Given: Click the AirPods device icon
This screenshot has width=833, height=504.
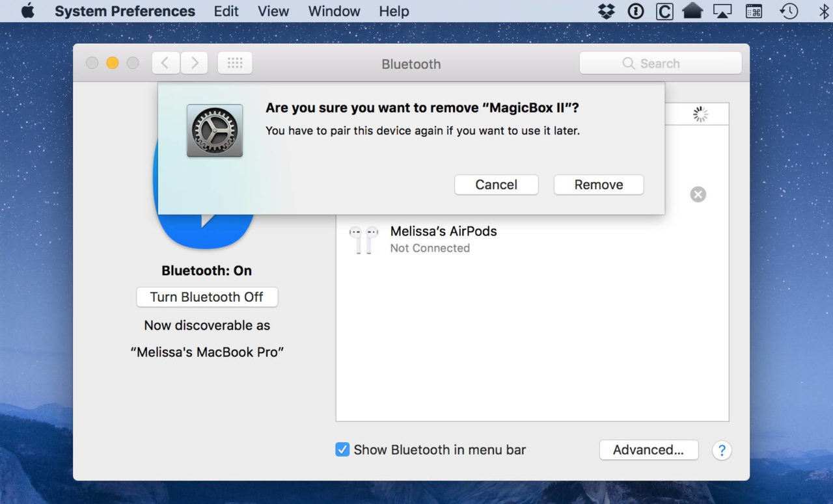Looking at the screenshot, I should (x=363, y=239).
